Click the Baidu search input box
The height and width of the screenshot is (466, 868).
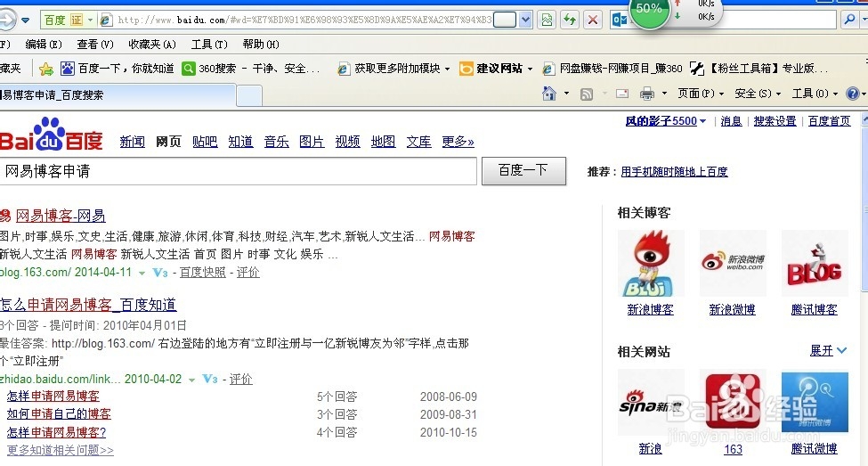click(x=238, y=171)
